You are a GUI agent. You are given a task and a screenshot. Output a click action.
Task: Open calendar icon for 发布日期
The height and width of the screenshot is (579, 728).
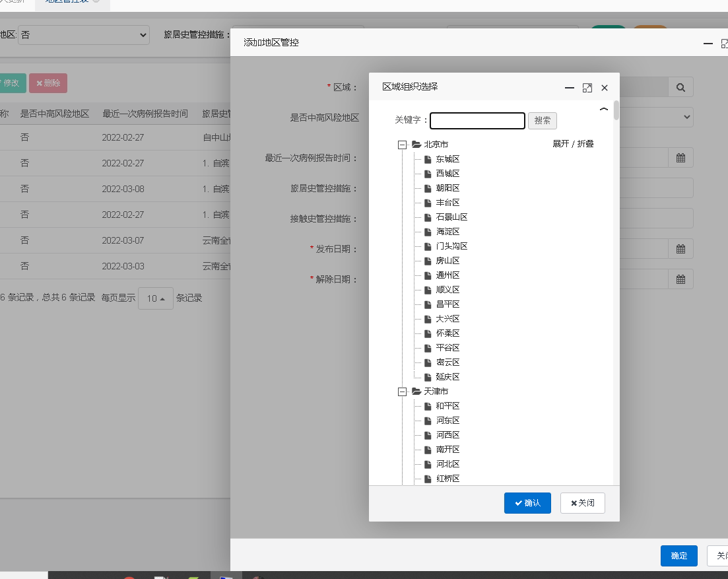tap(680, 249)
